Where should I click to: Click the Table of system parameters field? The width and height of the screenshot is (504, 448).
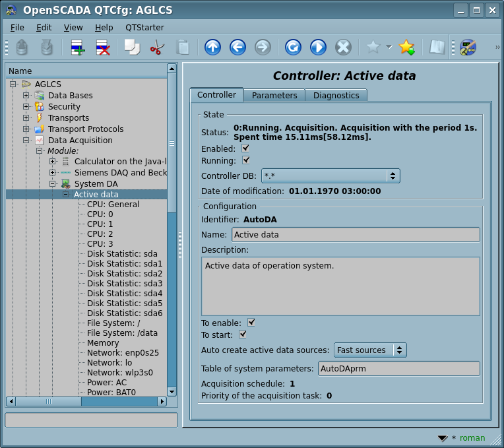[x=398, y=369]
